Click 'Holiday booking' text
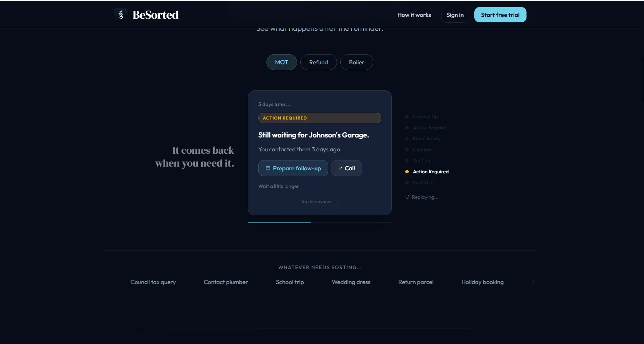 coord(482,282)
